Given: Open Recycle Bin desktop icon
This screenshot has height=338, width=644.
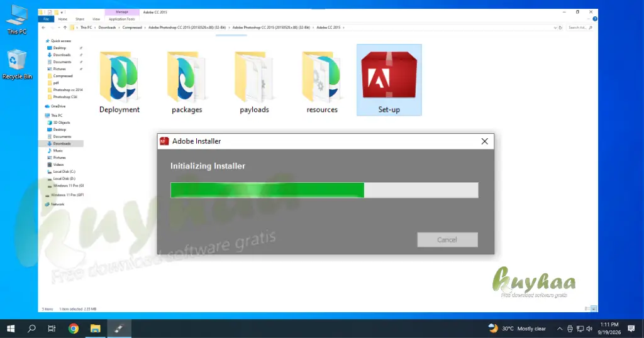Looking at the screenshot, I should [x=17, y=65].
